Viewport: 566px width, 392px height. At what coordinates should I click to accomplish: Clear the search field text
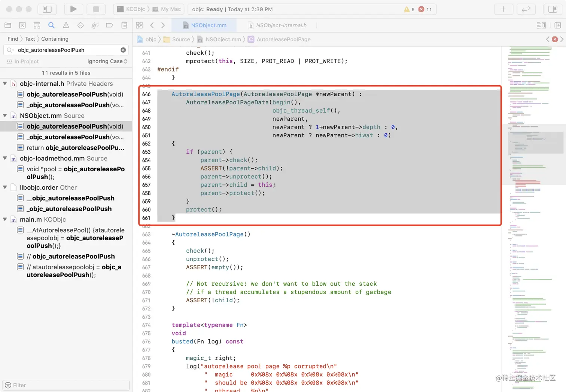(123, 50)
